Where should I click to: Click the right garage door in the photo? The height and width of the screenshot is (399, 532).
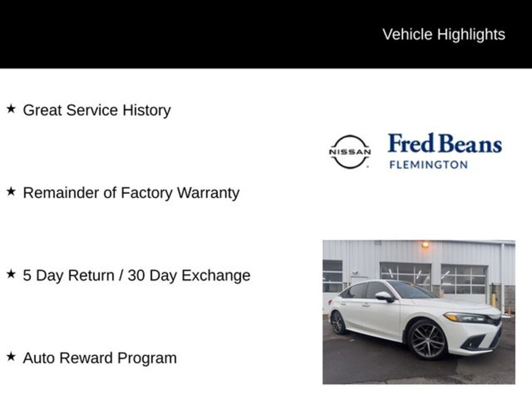click(463, 280)
